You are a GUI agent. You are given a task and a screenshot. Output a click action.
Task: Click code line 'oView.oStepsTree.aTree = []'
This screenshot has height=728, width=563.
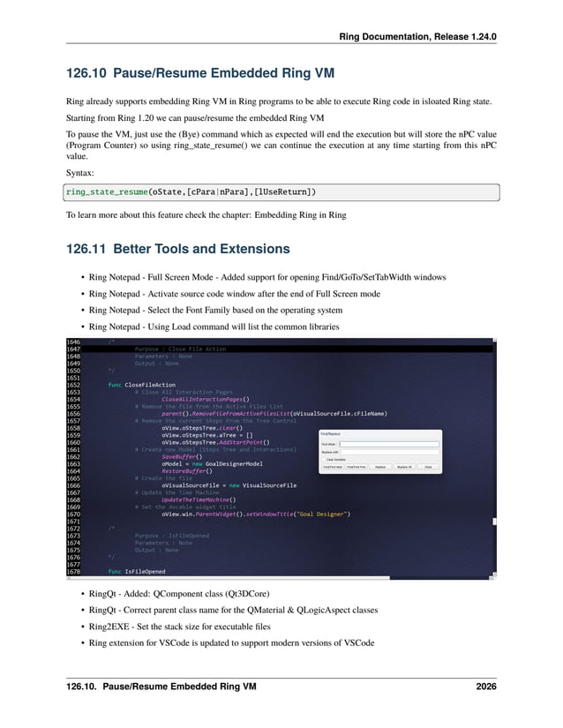[207, 436]
